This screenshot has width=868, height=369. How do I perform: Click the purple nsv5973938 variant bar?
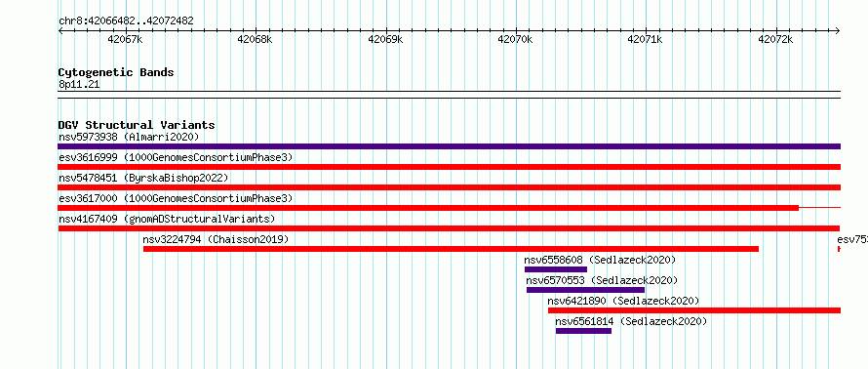(x=450, y=146)
